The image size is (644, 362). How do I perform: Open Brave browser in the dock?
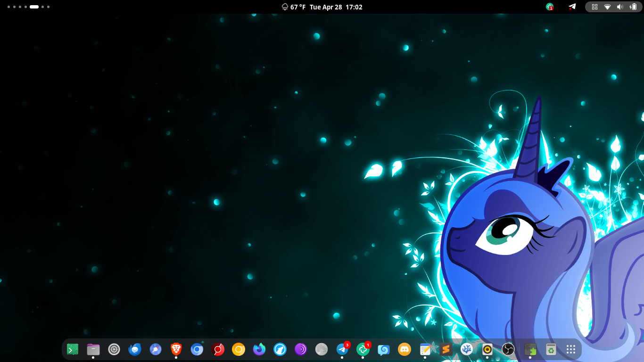click(x=176, y=349)
